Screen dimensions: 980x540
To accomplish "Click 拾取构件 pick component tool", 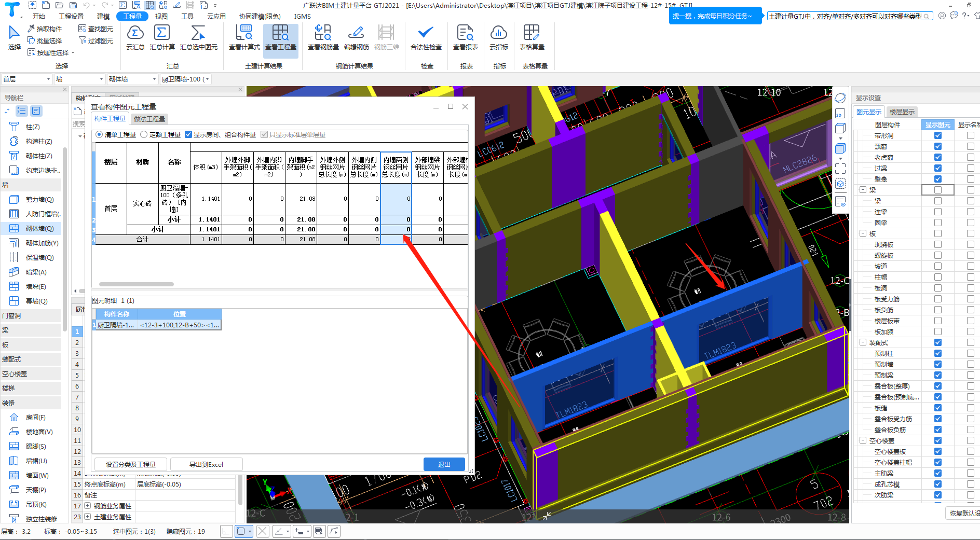I will coord(45,29).
